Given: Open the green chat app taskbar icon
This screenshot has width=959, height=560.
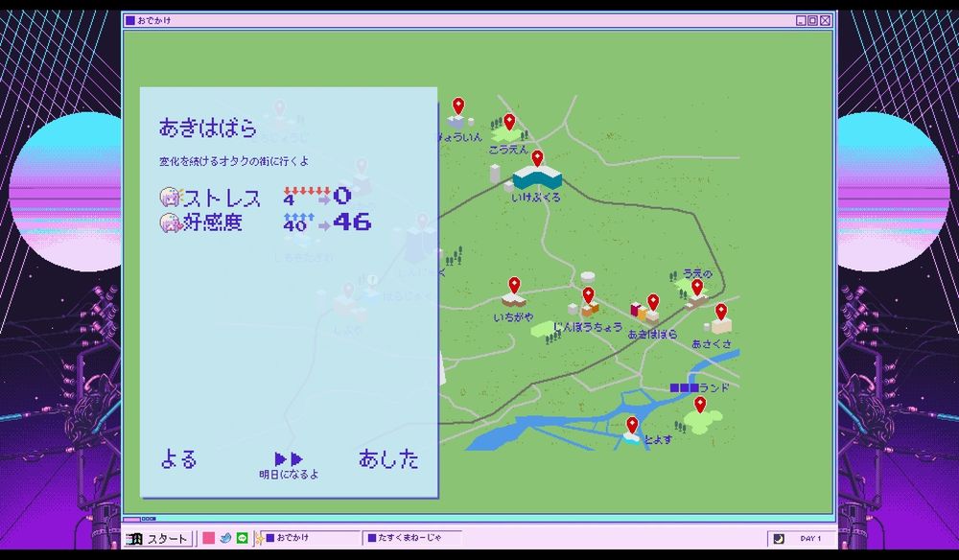Looking at the screenshot, I should tap(242, 539).
